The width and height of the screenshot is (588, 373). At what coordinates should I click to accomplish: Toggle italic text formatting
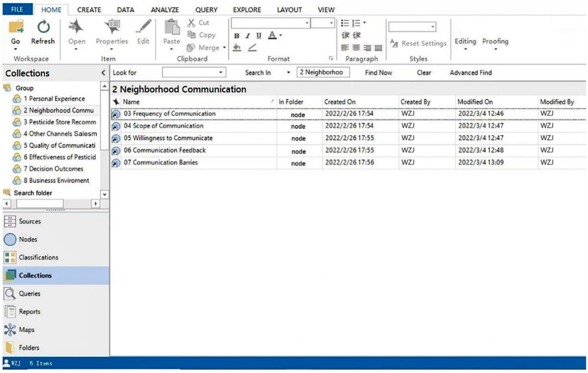[248, 36]
